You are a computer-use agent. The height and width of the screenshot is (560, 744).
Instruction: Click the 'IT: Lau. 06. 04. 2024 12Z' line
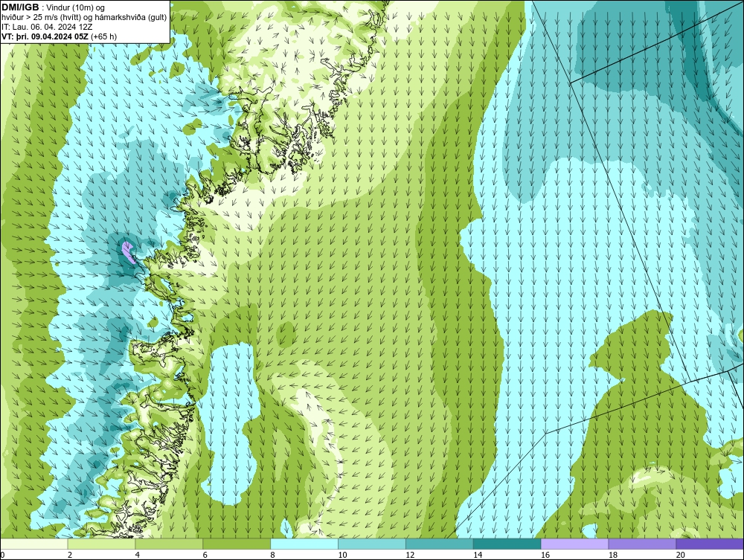(x=47, y=27)
